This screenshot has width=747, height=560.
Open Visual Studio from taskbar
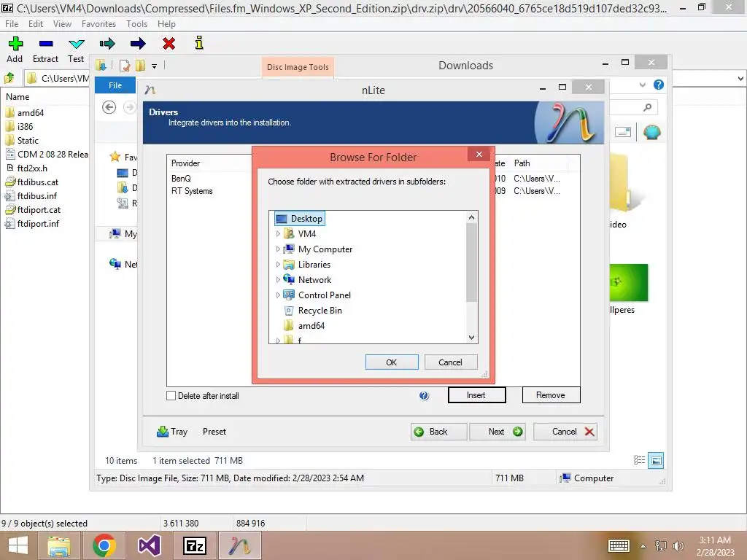(x=149, y=545)
